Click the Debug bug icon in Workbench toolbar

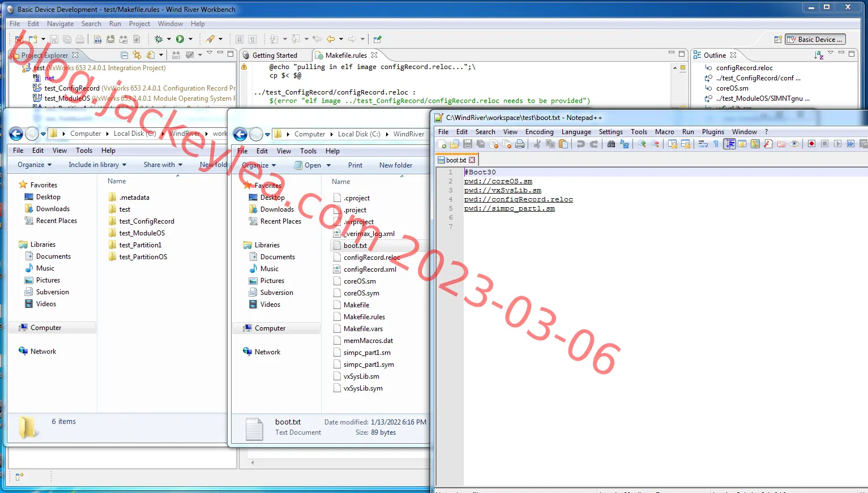159,39
